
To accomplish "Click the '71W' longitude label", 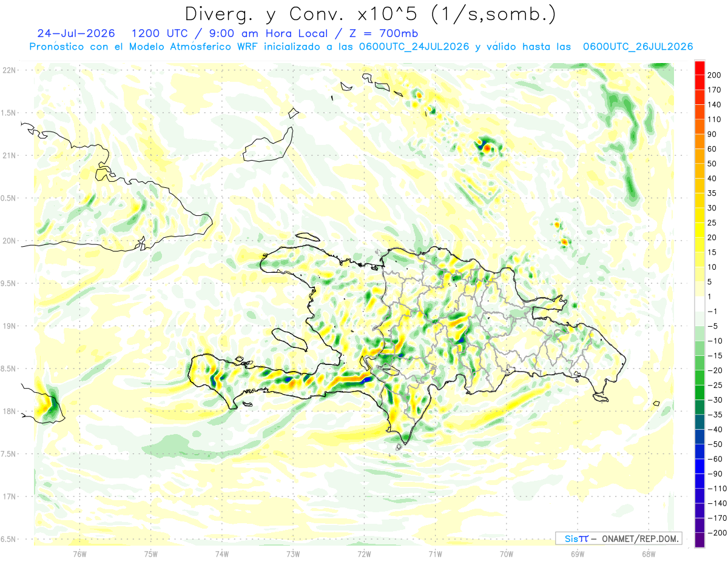I will (435, 554).
